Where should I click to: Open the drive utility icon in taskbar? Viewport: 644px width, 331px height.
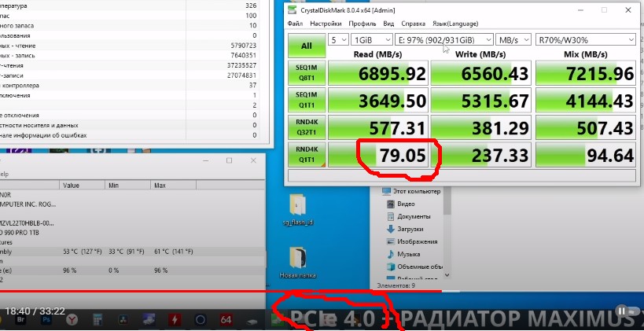(x=252, y=320)
